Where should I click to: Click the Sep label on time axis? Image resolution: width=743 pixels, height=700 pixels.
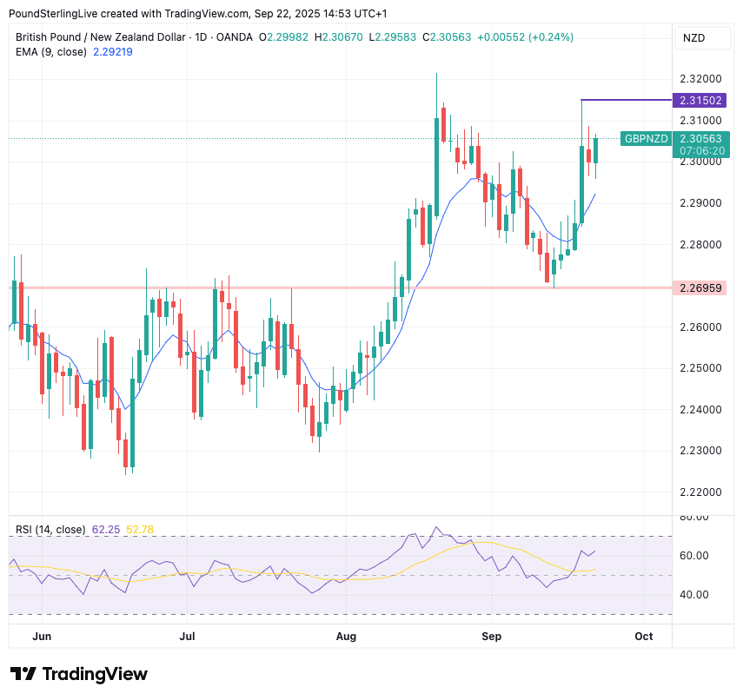[x=492, y=637]
